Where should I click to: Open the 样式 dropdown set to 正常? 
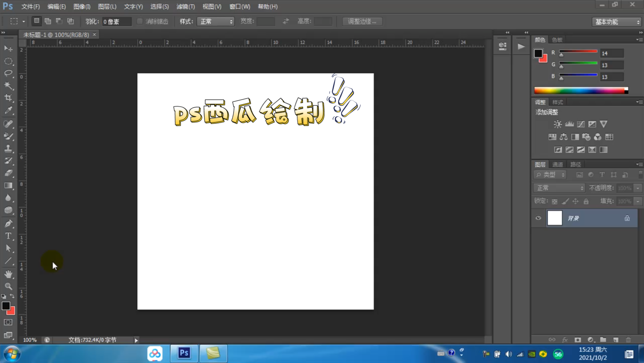215,22
